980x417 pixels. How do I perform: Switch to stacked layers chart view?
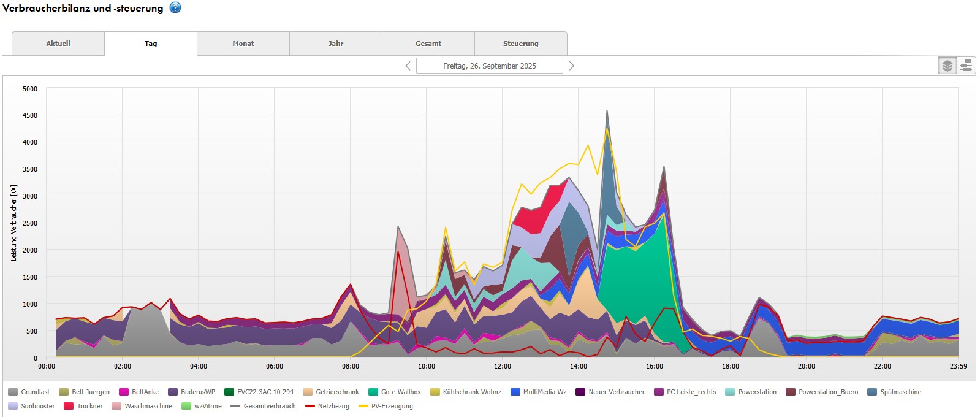947,66
